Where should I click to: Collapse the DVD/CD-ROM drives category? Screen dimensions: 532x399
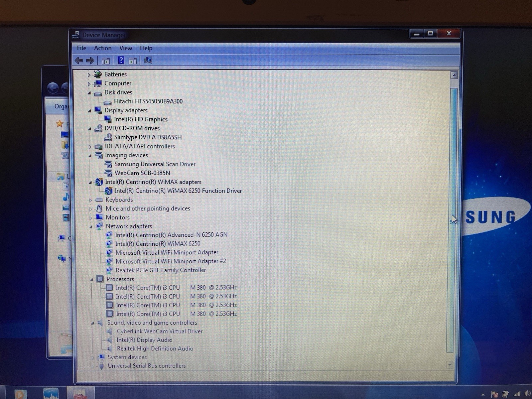point(89,129)
